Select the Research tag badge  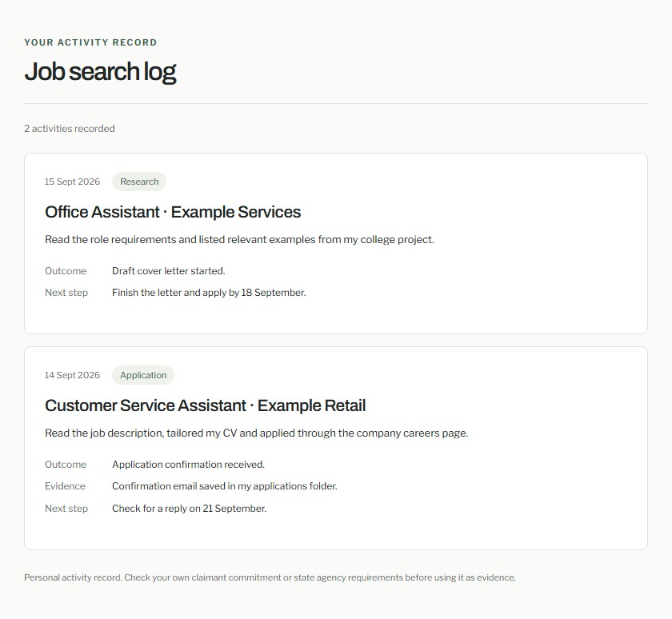point(139,182)
